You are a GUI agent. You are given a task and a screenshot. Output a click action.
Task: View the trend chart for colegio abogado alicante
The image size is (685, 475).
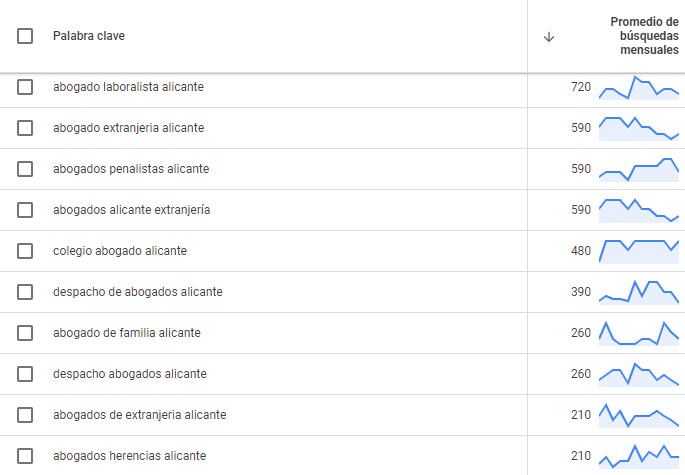tap(639, 251)
